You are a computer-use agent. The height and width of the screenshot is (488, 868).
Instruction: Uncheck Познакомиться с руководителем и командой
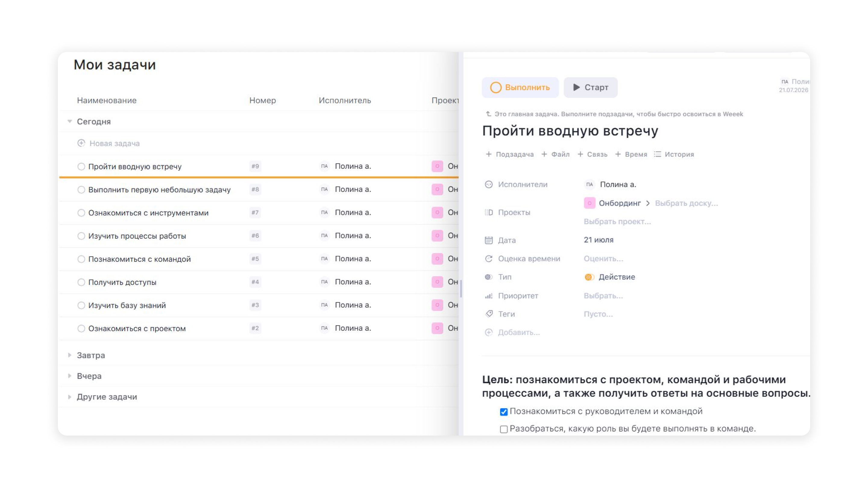504,411
